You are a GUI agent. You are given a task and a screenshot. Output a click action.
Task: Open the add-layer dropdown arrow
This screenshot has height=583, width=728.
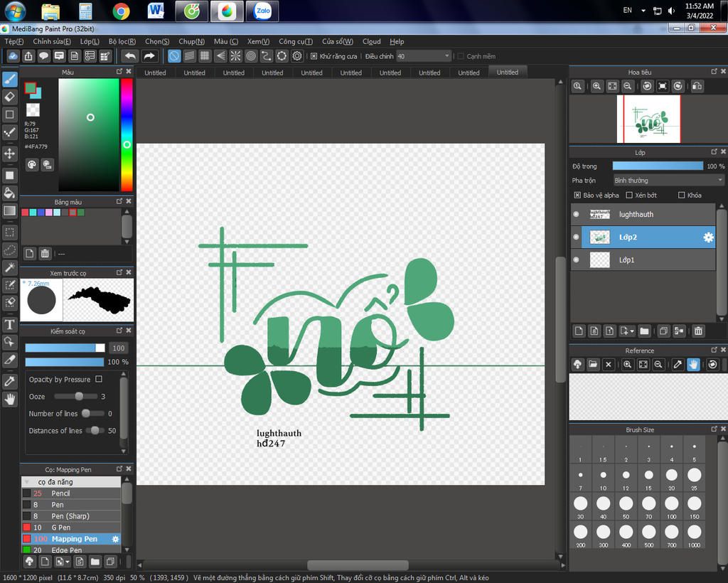click(632, 331)
